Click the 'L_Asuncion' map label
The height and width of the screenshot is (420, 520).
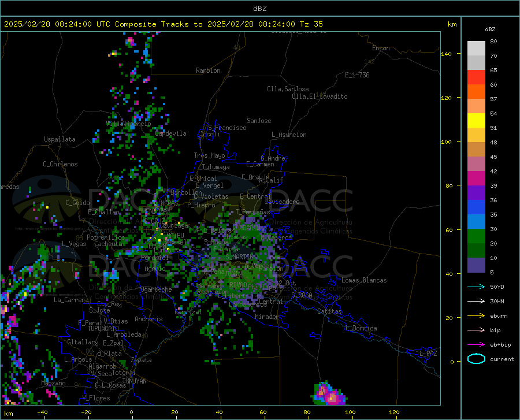(x=289, y=135)
